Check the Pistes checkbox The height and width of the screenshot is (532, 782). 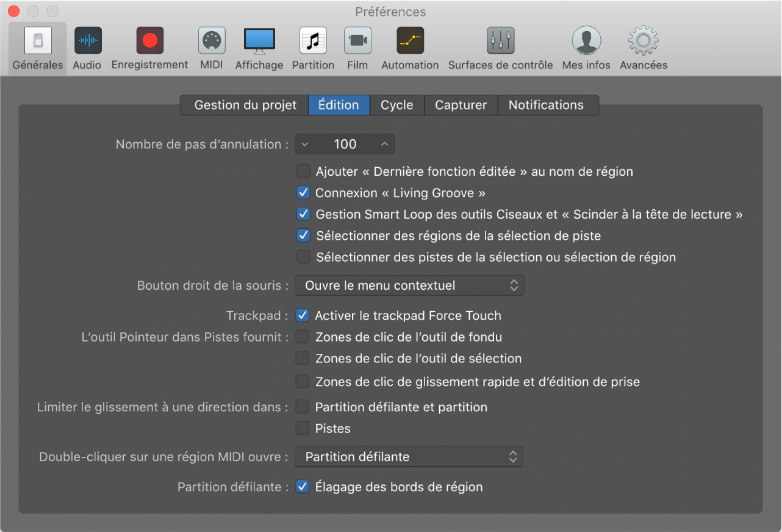[x=303, y=428]
